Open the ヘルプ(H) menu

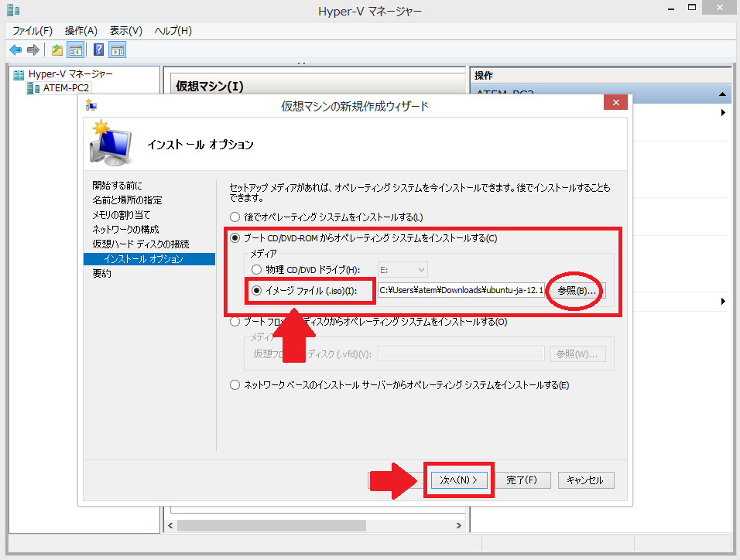[x=173, y=31]
